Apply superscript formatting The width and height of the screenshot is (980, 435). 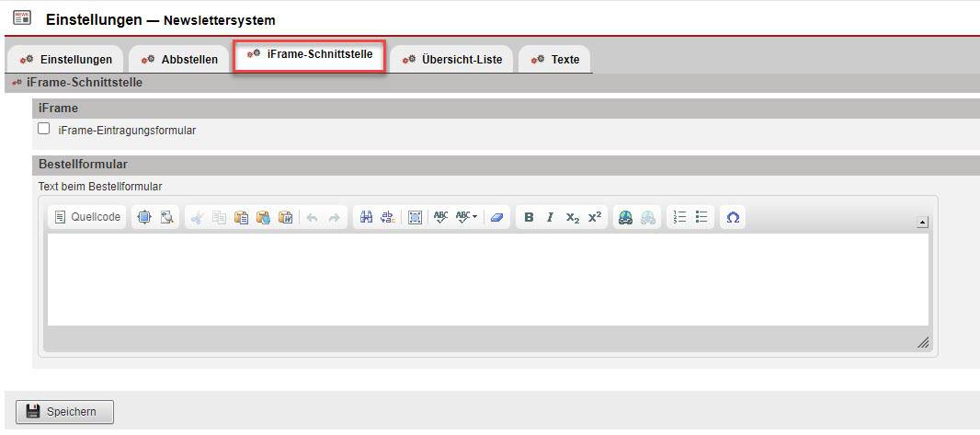tap(595, 217)
